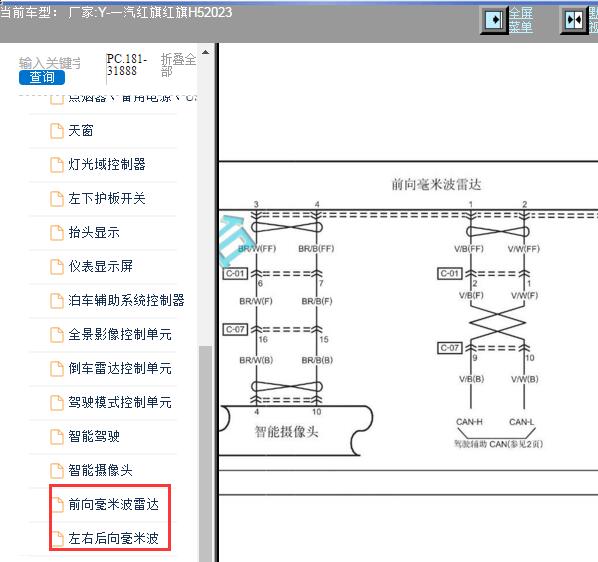Click the 查询 search button

point(42,77)
